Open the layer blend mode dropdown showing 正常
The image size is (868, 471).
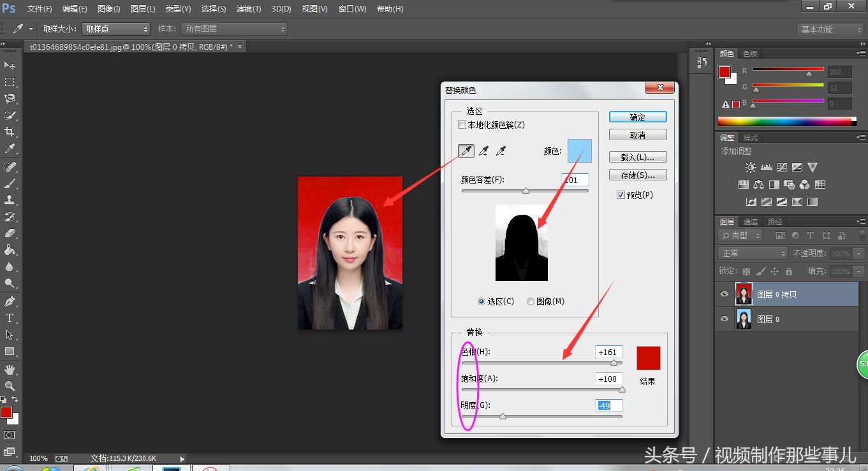(751, 253)
